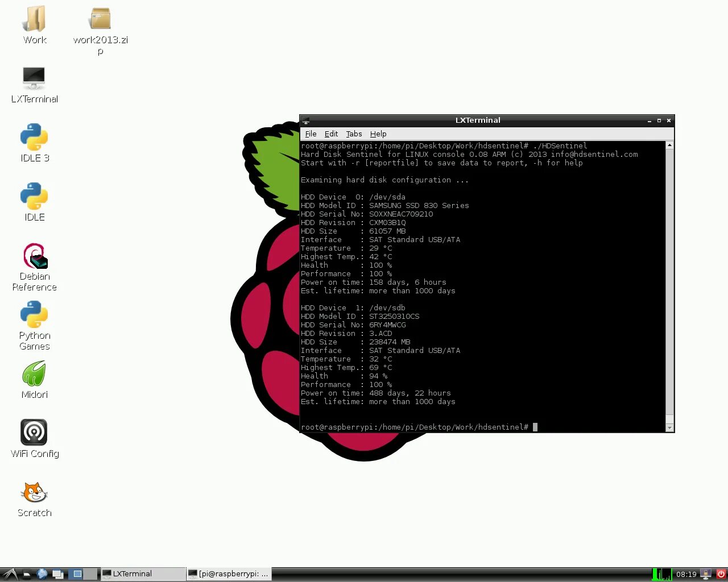Open the file manager taskbar icon
Viewport: 728px width, 582px height.
(27, 574)
